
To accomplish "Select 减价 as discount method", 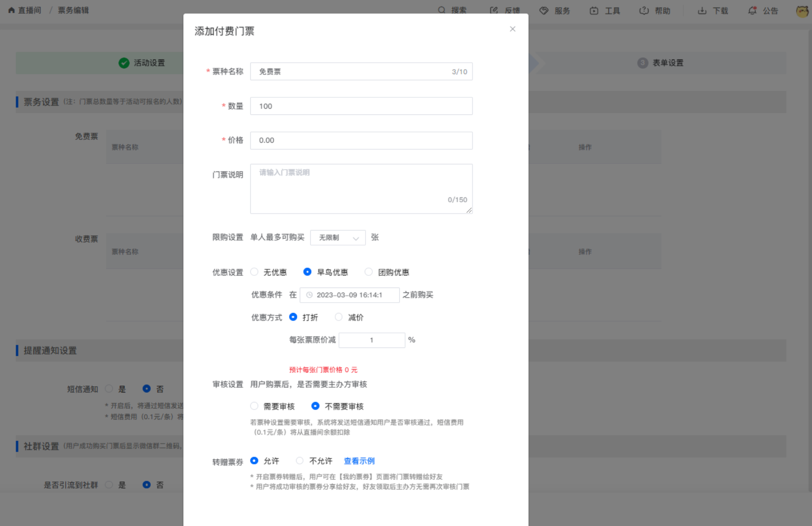I will [339, 317].
